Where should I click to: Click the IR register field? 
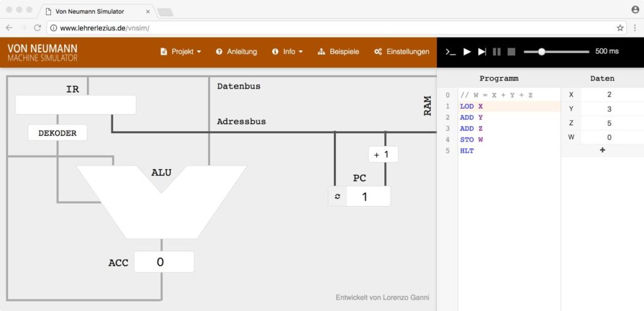tap(75, 105)
